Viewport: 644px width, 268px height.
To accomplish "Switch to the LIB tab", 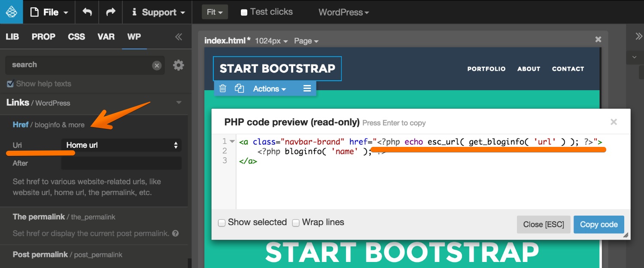I will coord(12,37).
